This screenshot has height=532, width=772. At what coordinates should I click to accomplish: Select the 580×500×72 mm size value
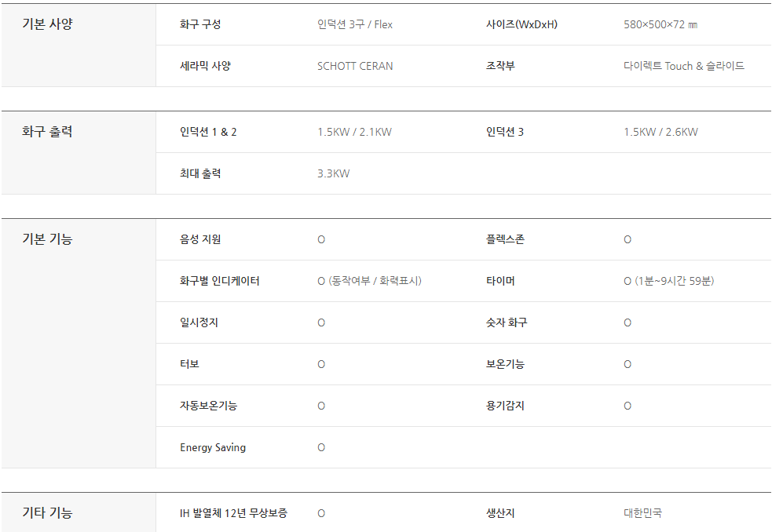(x=660, y=24)
